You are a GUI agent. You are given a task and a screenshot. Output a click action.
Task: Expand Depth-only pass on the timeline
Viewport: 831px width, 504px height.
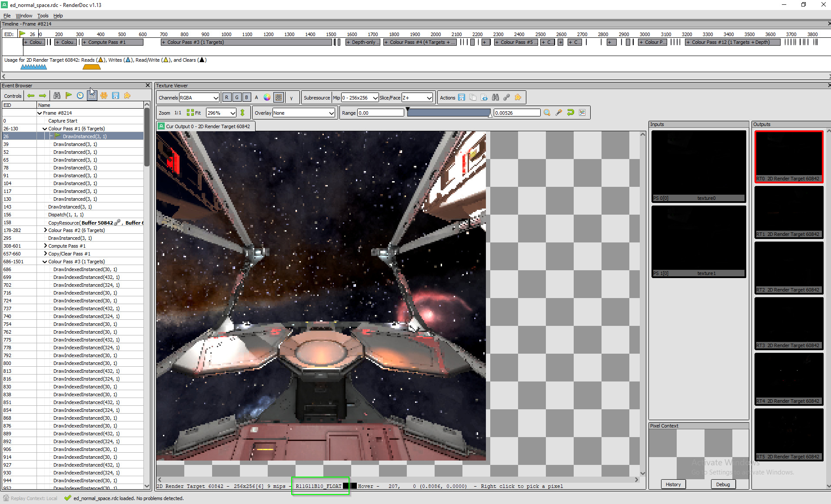362,42
